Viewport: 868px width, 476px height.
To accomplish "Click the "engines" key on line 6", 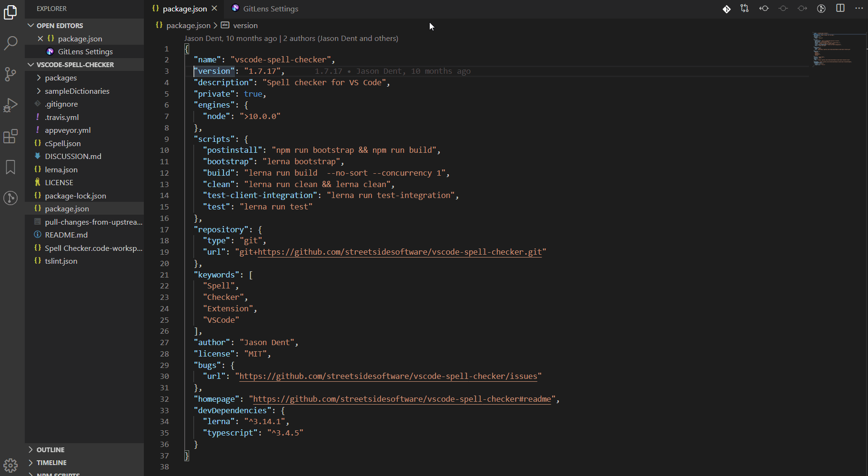I will click(x=214, y=105).
